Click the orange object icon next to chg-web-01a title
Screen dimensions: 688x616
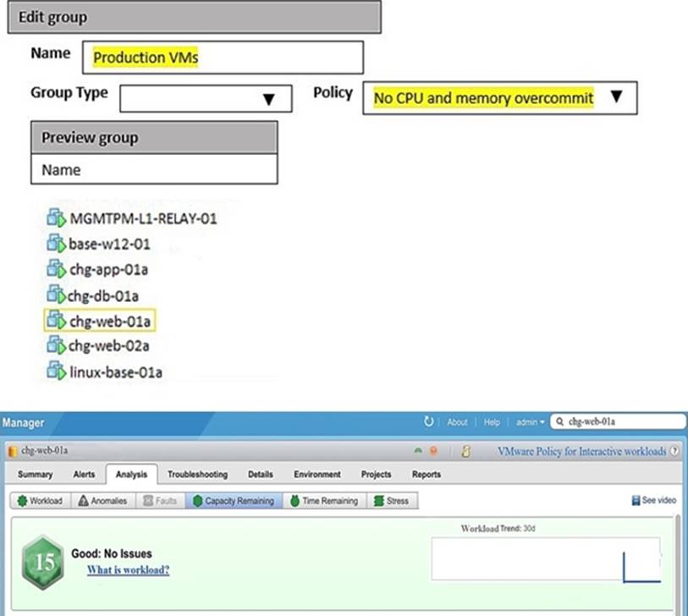pyautogui.click(x=13, y=451)
